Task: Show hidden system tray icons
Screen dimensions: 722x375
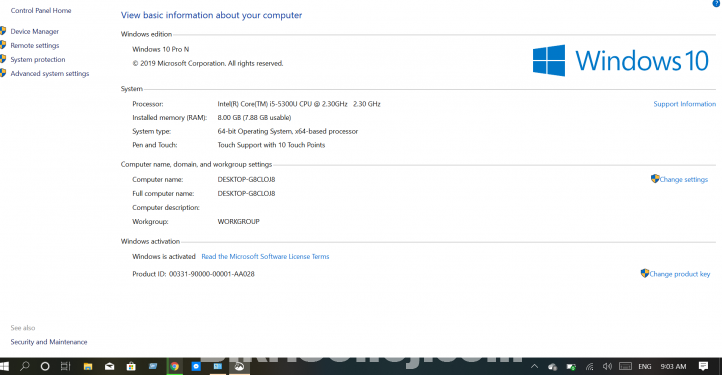Action: click(x=534, y=367)
